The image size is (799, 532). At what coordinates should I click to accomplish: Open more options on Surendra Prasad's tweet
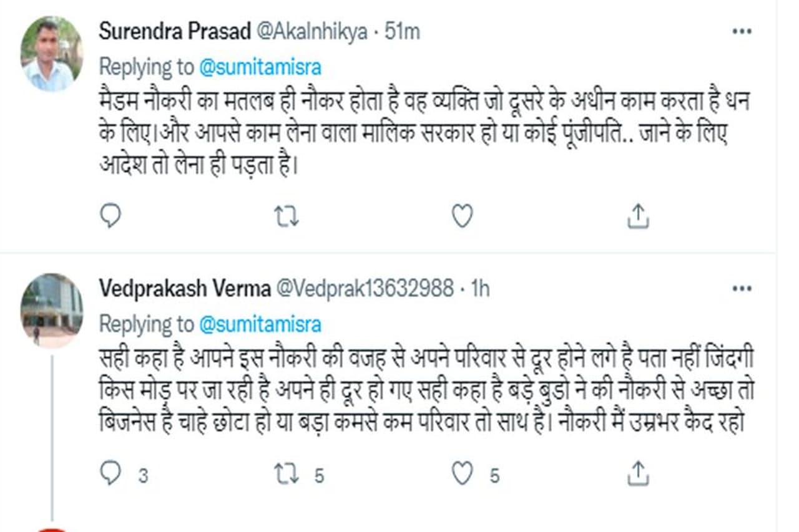(x=742, y=32)
